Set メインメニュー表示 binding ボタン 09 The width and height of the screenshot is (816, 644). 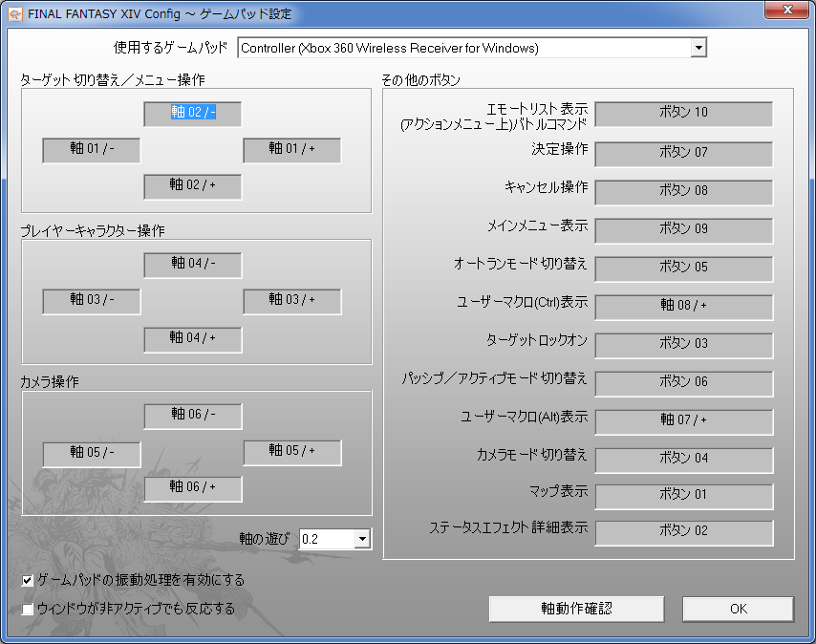(x=683, y=230)
